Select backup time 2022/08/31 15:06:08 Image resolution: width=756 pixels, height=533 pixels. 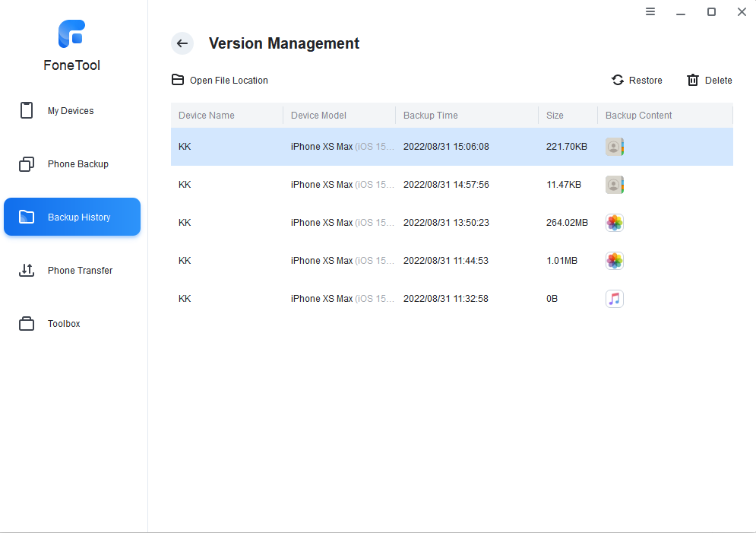coord(446,147)
